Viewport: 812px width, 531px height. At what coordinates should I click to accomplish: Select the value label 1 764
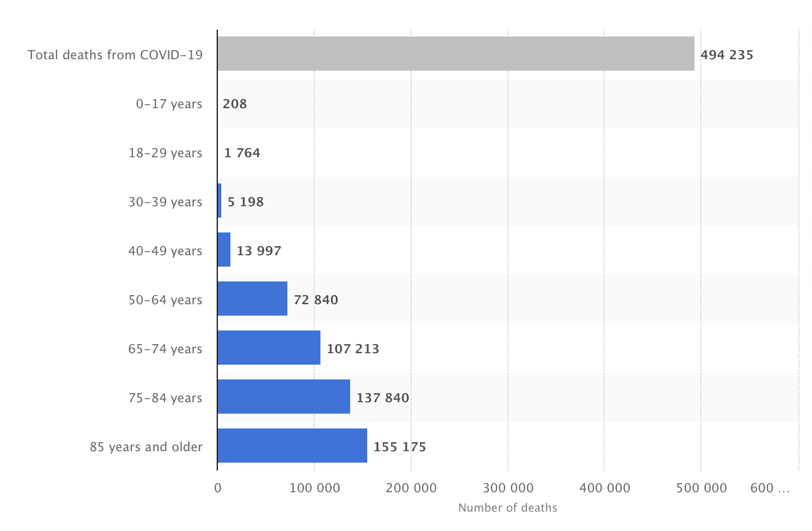tap(242, 153)
